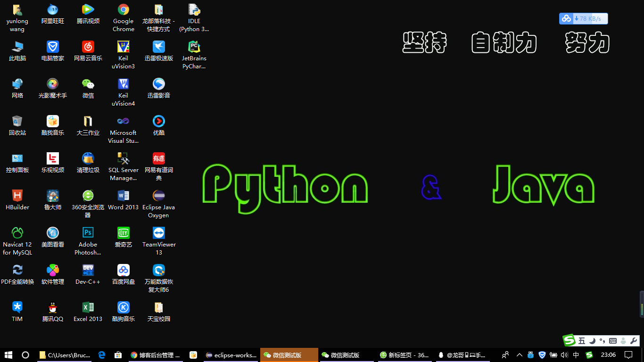Toggle the 中 language indicator in tray
The width and height of the screenshot is (644, 362).
(576, 355)
